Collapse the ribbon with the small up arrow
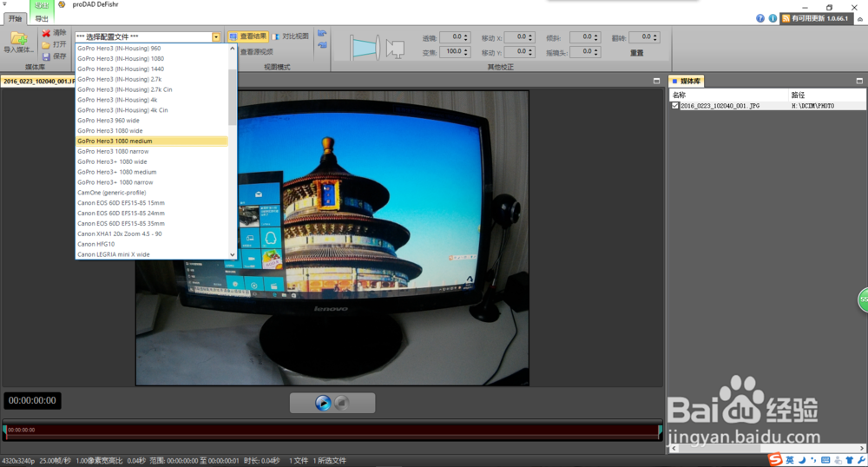 [x=859, y=19]
